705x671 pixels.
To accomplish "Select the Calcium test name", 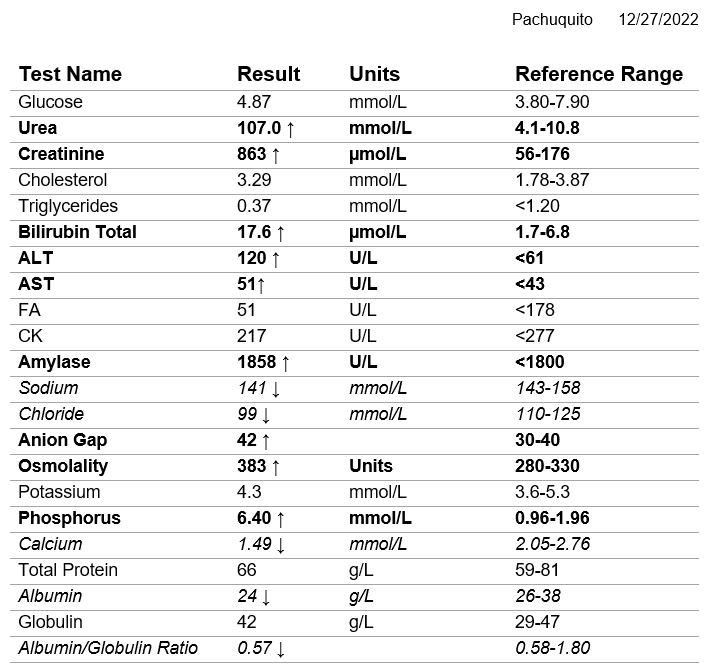I will click(50, 544).
